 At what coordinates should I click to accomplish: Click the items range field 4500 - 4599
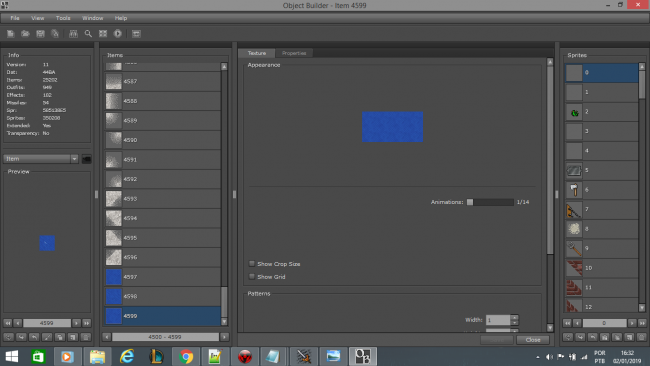click(x=165, y=337)
